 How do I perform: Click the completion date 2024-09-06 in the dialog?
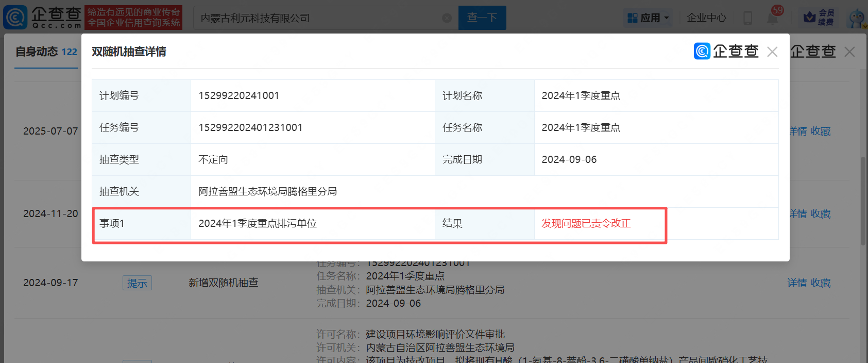pyautogui.click(x=569, y=159)
